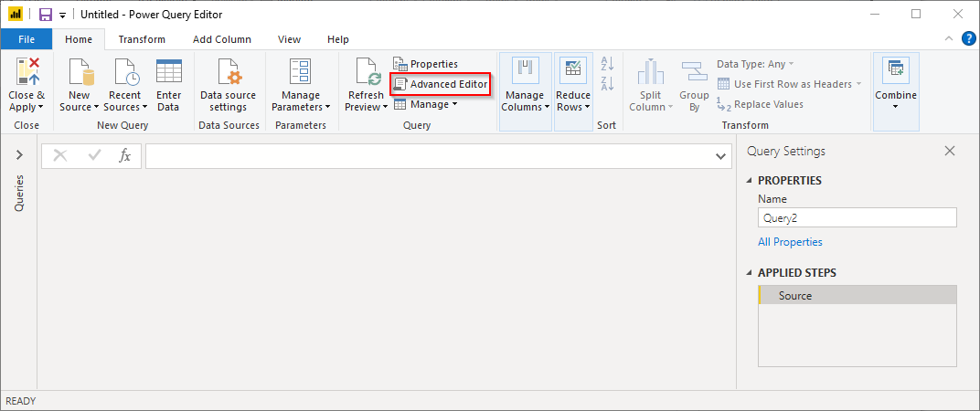Open the Advanced Editor
The height and width of the screenshot is (411, 980).
point(440,84)
